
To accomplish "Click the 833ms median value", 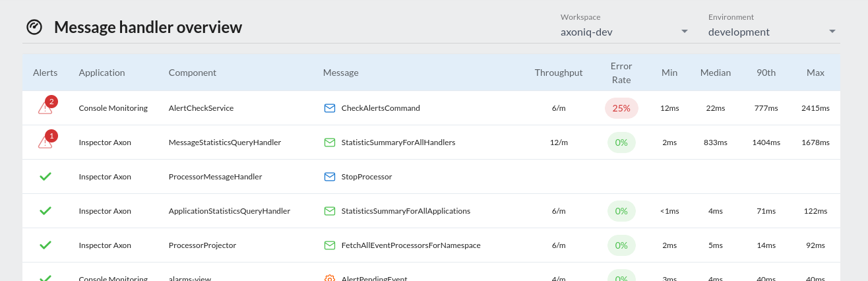I will pyautogui.click(x=716, y=142).
